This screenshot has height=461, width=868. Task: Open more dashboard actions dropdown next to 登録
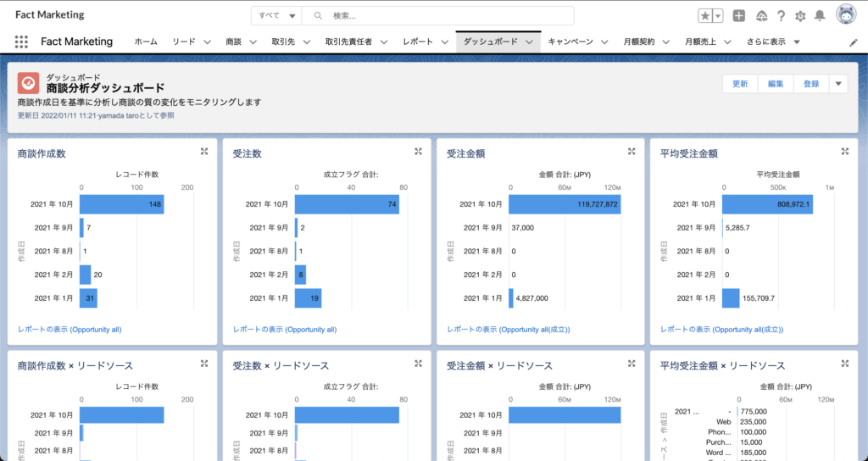click(838, 84)
